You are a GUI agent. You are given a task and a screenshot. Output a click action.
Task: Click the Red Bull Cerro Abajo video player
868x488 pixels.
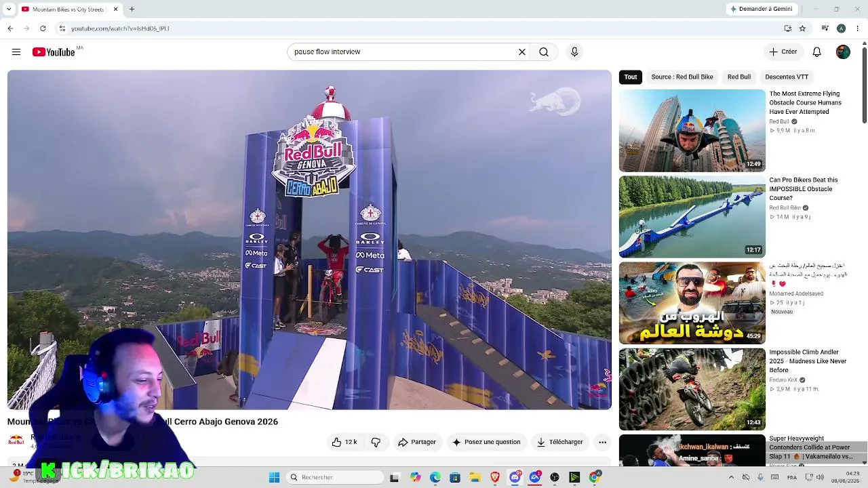[309, 240]
